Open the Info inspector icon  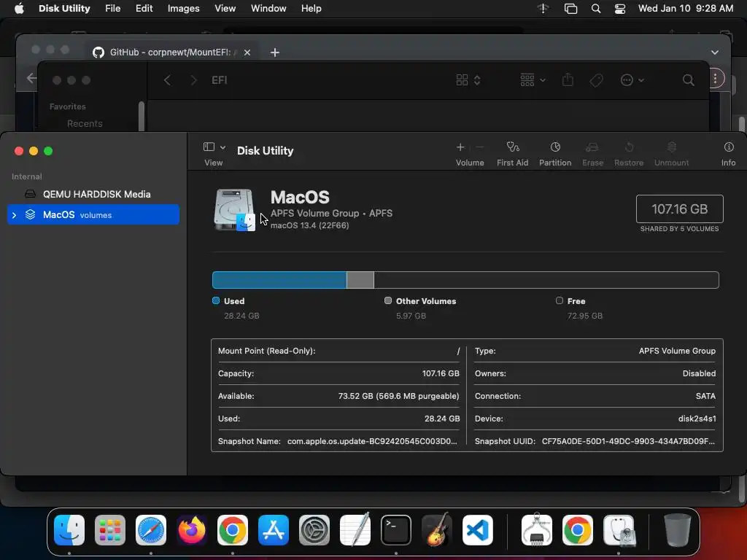729,147
